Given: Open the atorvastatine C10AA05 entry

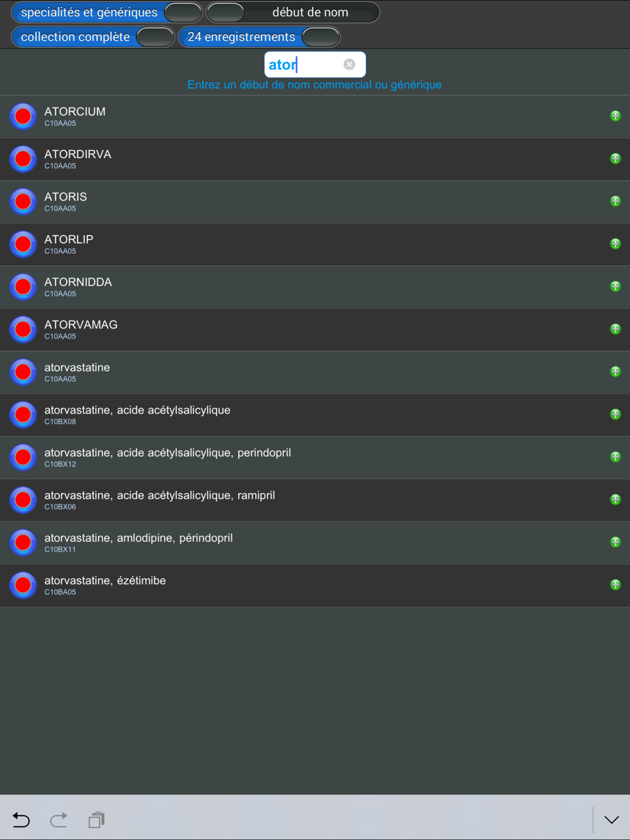Looking at the screenshot, I should coord(315,372).
